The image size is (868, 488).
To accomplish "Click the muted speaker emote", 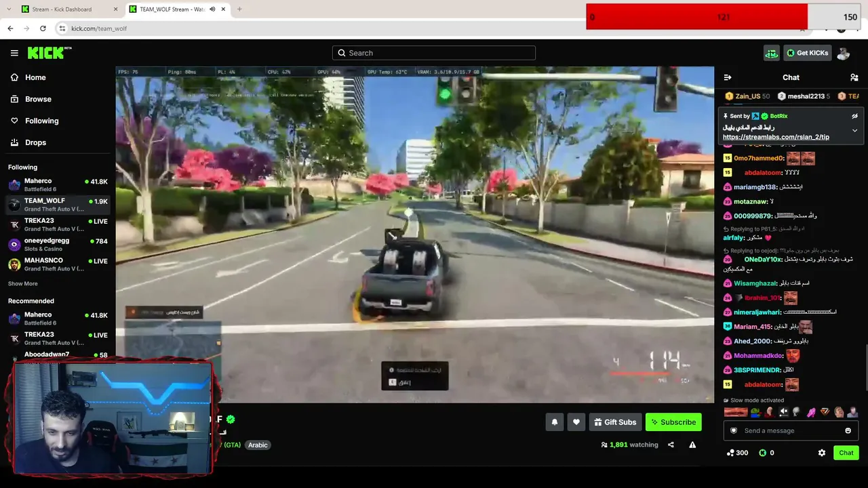I will 783,412.
